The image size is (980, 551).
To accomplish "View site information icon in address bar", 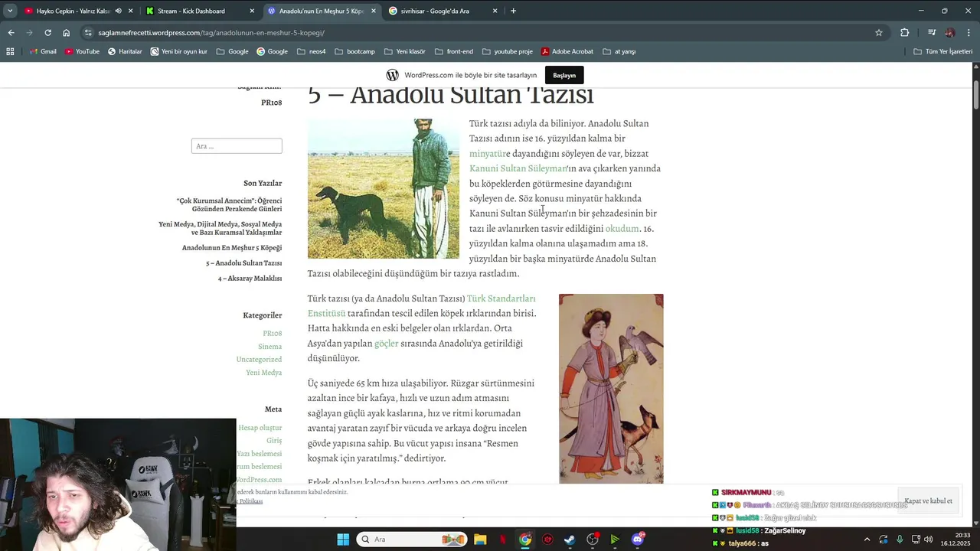I will tap(88, 32).
